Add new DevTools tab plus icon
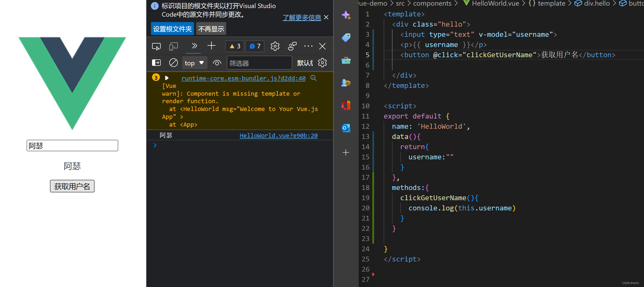This screenshot has width=644, height=287. [x=211, y=46]
